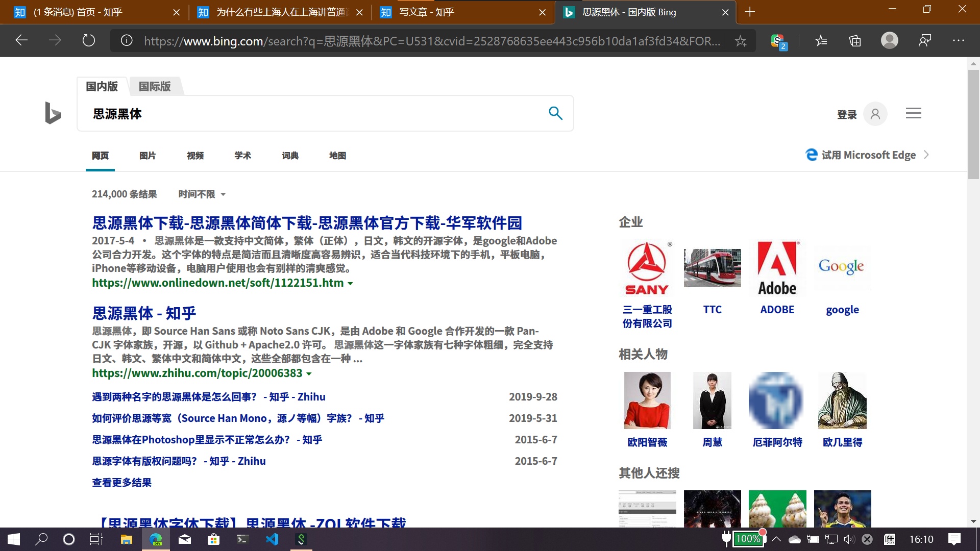
Task: Open 思源黑体 - 知乎 result title
Action: [144, 313]
